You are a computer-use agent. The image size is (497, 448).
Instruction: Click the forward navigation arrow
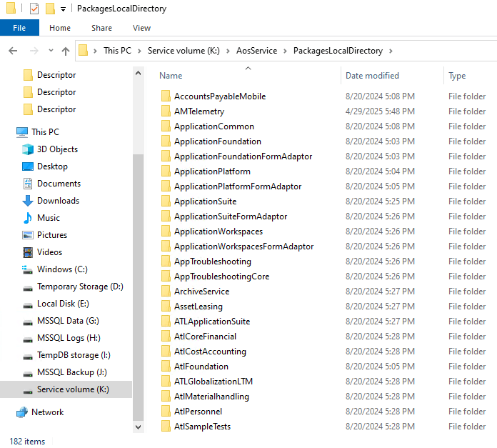34,51
